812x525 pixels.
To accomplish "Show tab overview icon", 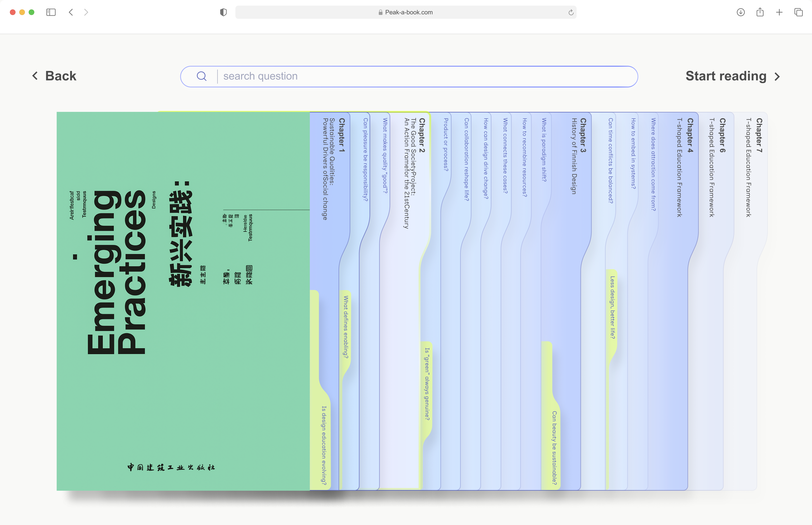I will (x=798, y=12).
